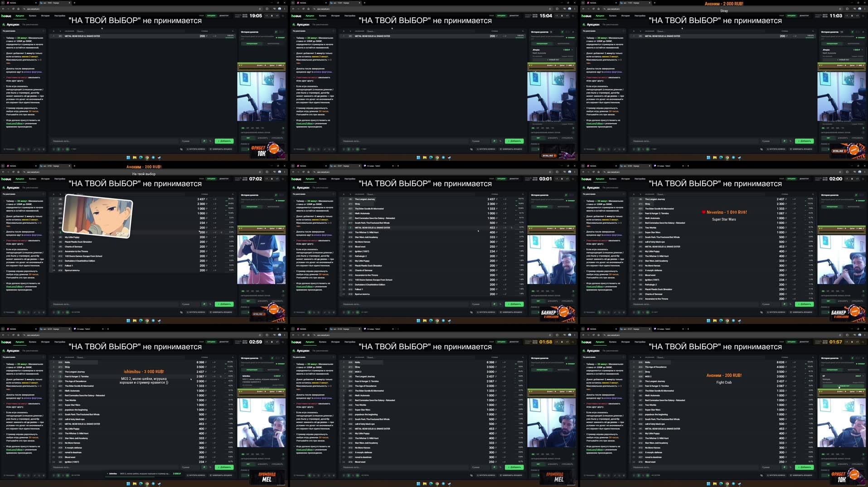868x487 pixels.
Task: Open Telegram in 19:05 screen taskbar
Action: (153, 158)
